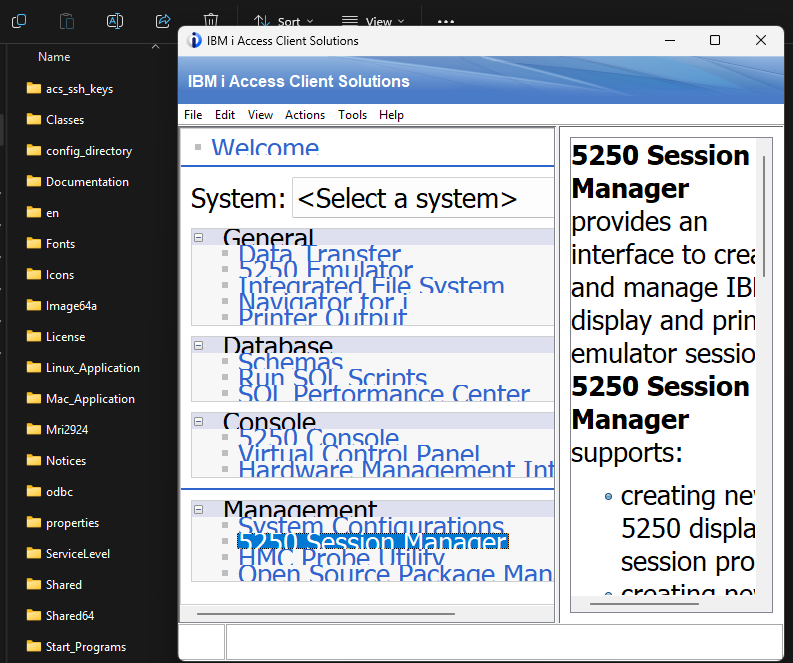Viewport: 793px width, 663px height.
Task: Collapse the General section
Action: pyautogui.click(x=199, y=237)
